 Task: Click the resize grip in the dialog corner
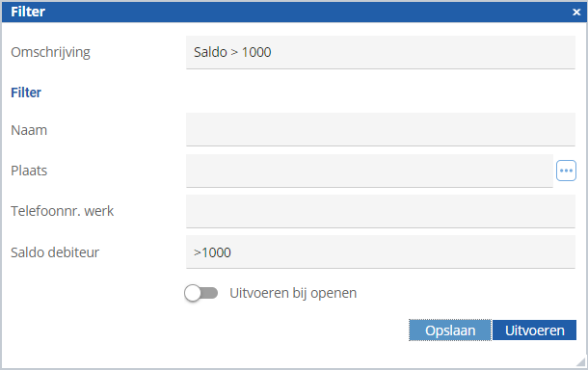[x=581, y=361]
